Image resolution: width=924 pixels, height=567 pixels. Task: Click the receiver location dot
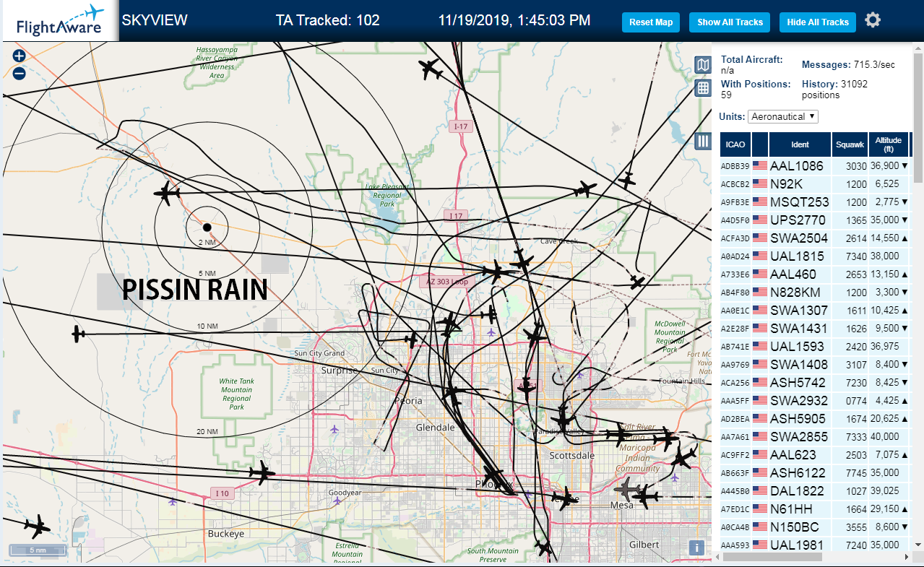207,228
